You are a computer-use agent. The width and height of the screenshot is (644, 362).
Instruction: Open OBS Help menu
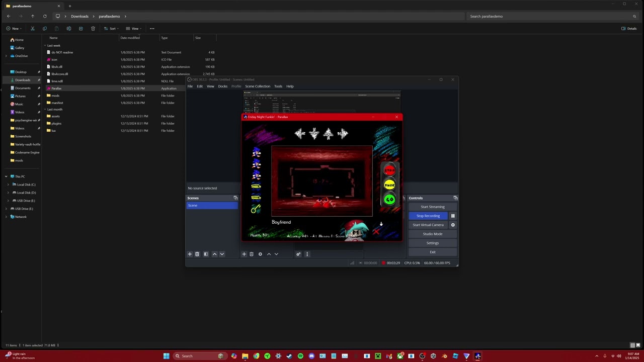click(x=290, y=86)
